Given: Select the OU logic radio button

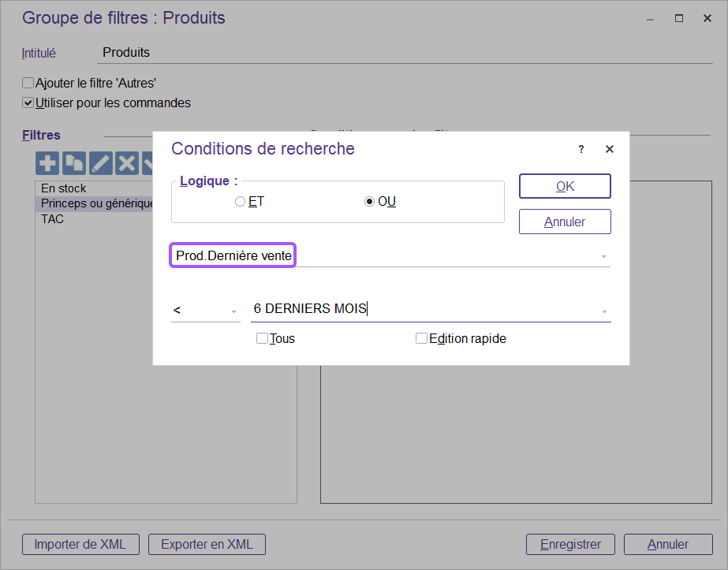Looking at the screenshot, I should [369, 202].
